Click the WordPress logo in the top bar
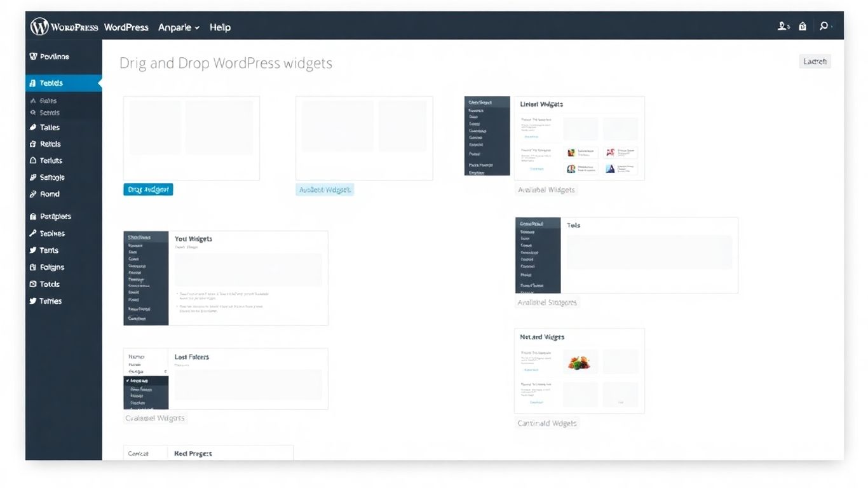 coord(39,27)
